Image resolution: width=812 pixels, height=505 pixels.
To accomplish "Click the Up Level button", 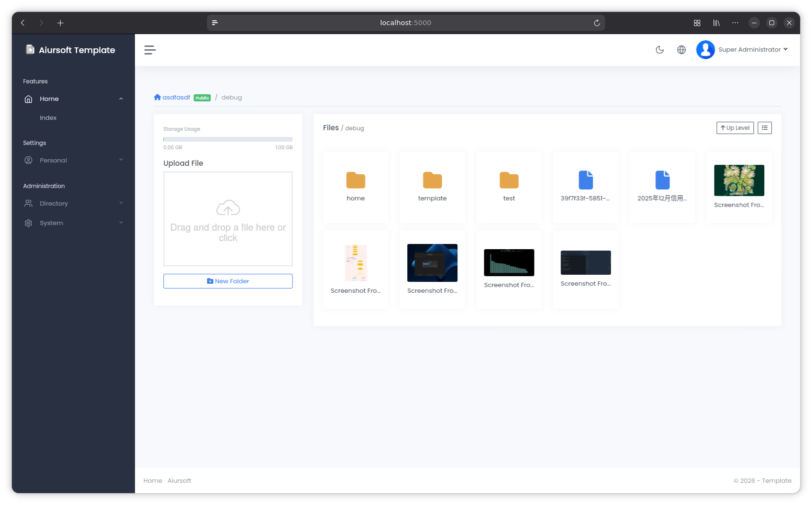I will tap(735, 127).
